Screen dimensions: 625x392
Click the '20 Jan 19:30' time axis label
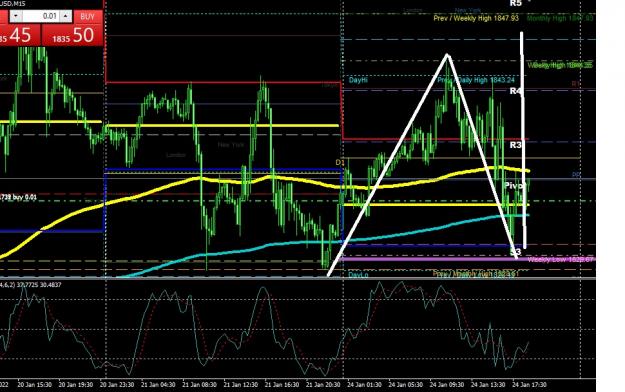76,385
